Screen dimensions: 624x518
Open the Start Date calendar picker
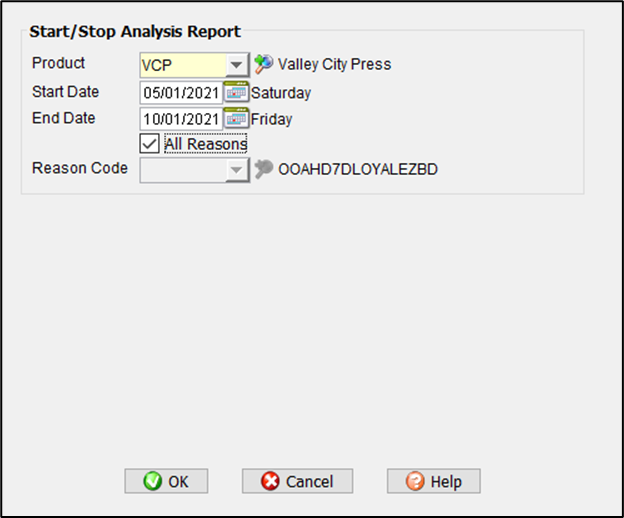click(x=236, y=93)
